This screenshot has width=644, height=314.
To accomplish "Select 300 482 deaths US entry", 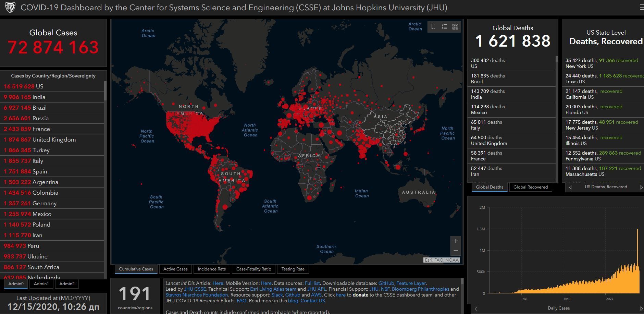I will [x=511, y=63].
